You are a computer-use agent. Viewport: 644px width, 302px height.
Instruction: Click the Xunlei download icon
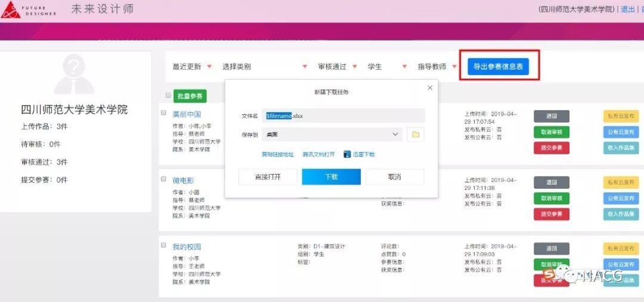tap(346, 154)
